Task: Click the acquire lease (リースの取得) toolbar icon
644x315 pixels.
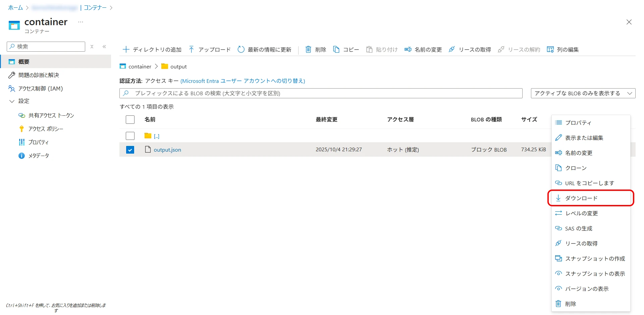Action: pyautogui.click(x=452, y=50)
